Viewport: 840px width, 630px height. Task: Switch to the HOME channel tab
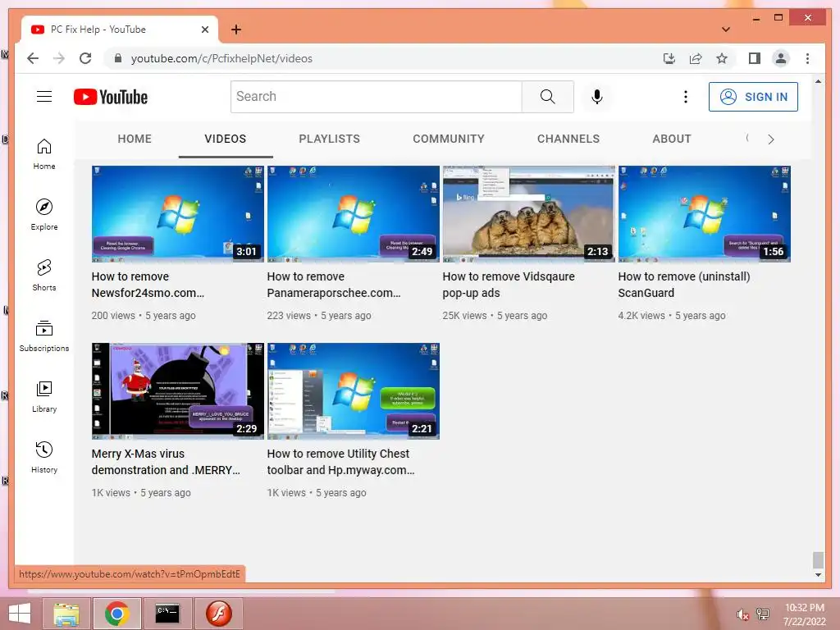pyautogui.click(x=135, y=139)
